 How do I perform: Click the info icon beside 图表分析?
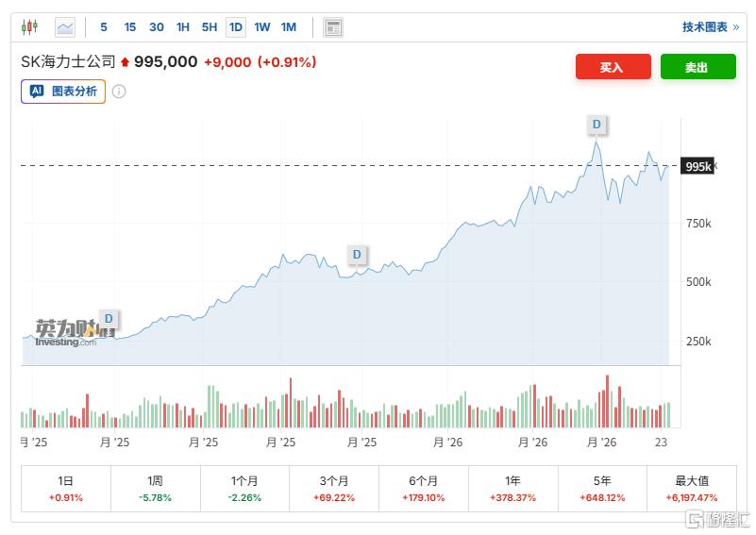pos(119,92)
